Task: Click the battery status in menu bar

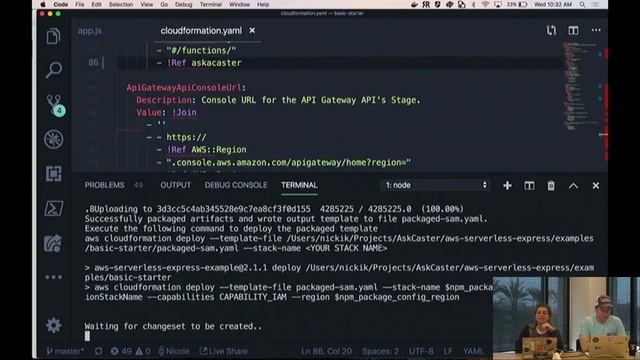Action: coord(518,4)
